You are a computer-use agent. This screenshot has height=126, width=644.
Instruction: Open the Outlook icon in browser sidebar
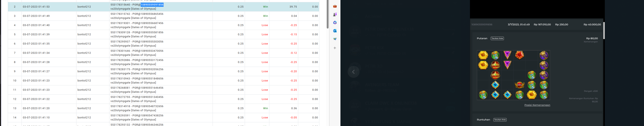[335, 31]
